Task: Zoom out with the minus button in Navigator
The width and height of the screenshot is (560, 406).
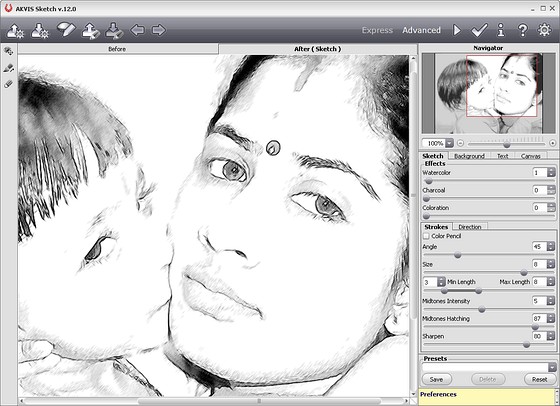Action: 460,143
